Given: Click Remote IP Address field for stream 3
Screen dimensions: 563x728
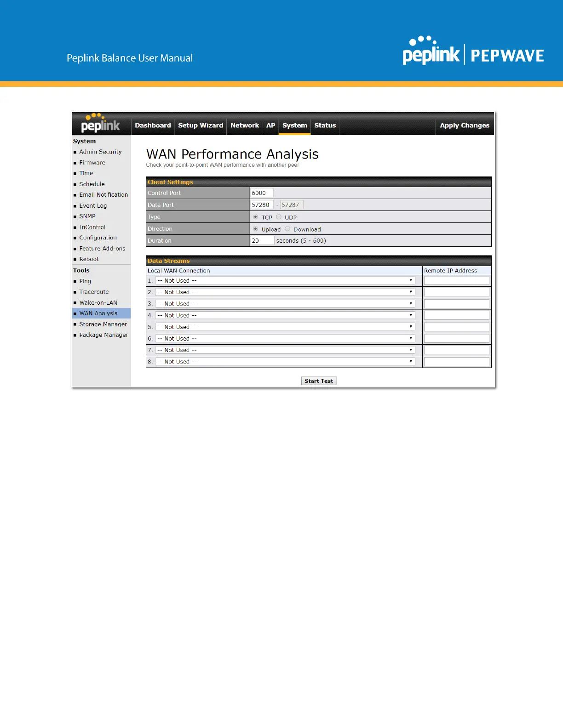Looking at the screenshot, I should point(457,304).
